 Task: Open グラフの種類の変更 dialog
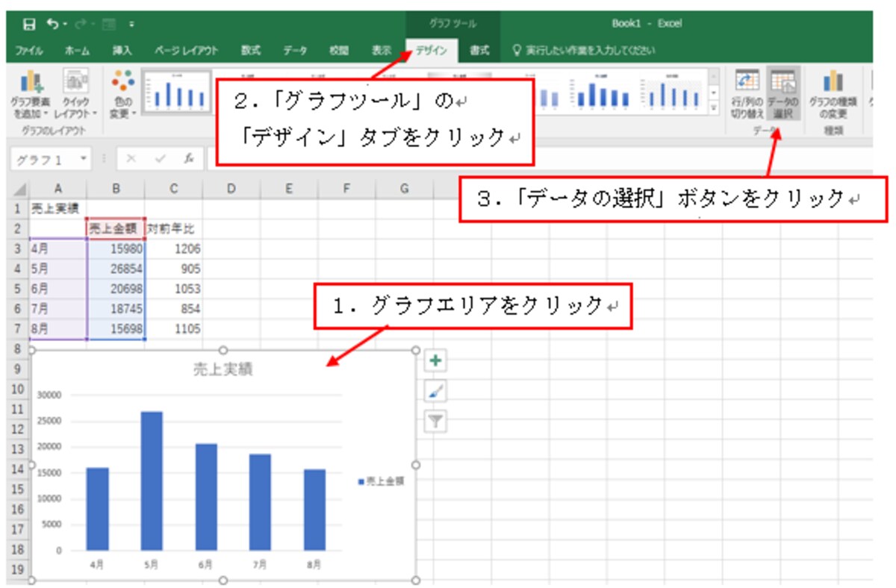[x=833, y=96]
